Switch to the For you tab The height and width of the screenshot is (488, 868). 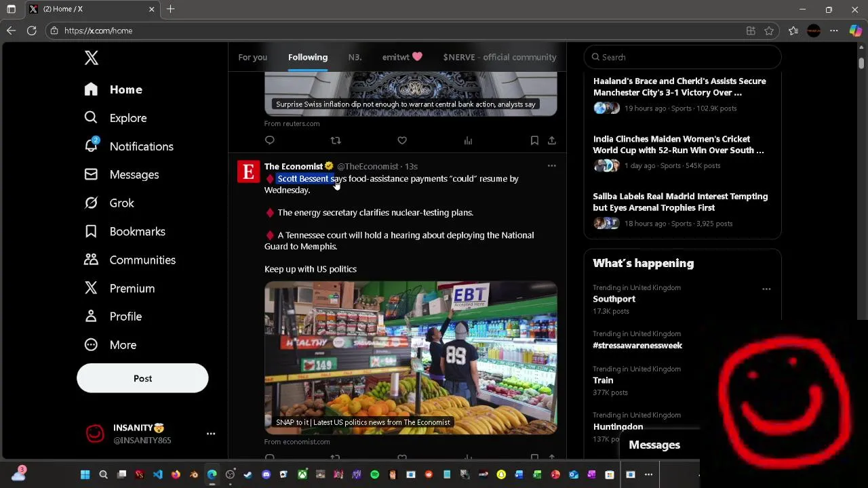click(252, 57)
